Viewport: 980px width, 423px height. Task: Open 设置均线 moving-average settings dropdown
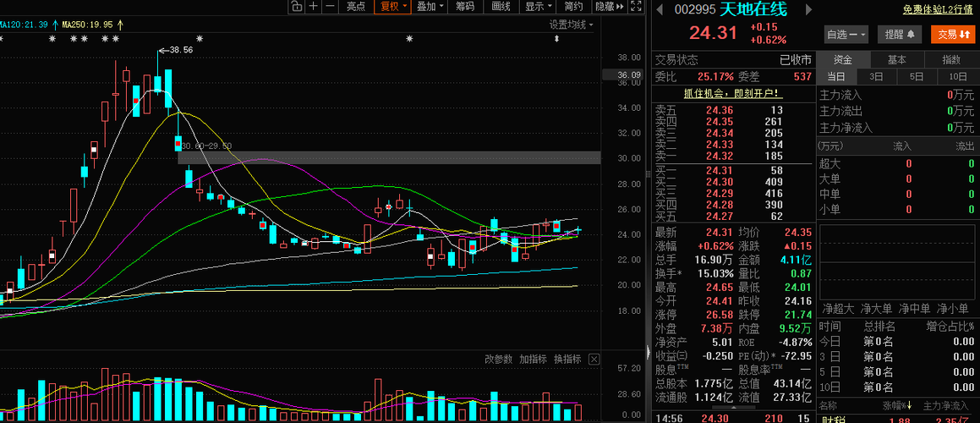coord(572,25)
